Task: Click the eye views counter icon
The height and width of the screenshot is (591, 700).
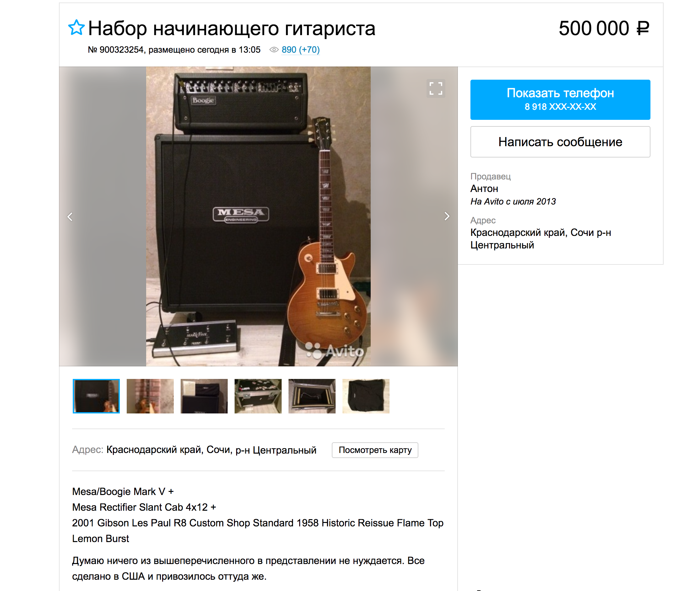Action: (274, 50)
